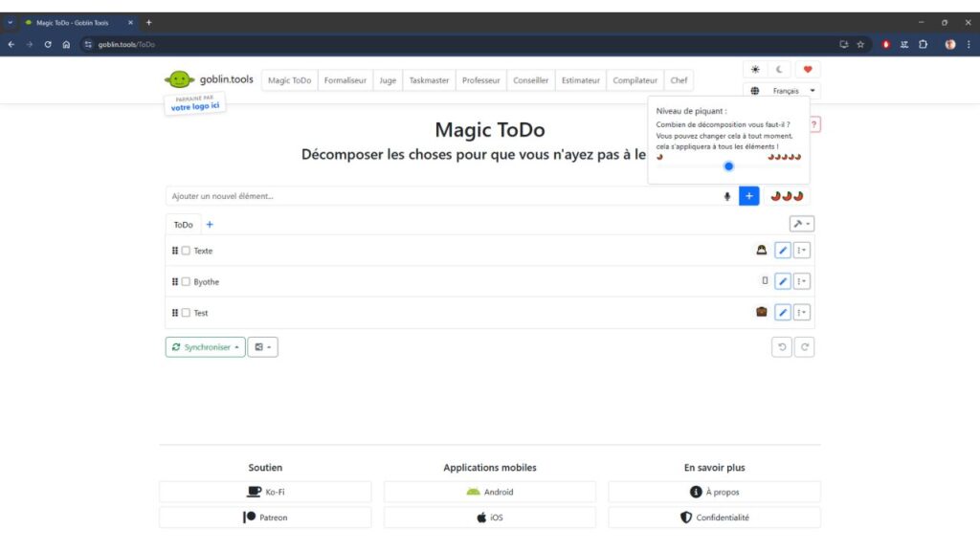Click the undo arrow button
The width and height of the screenshot is (980, 551).
tap(782, 346)
